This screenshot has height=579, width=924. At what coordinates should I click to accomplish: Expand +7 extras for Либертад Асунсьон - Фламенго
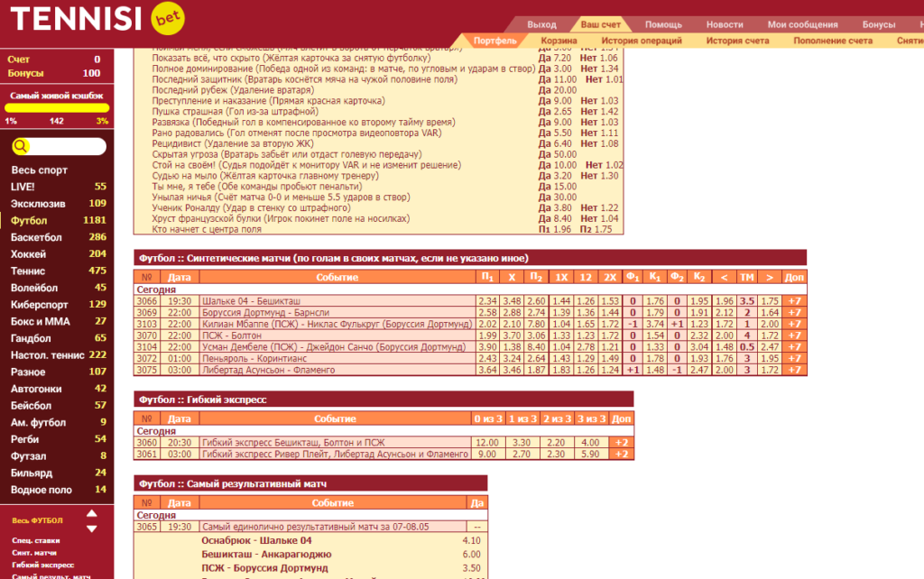[794, 370]
